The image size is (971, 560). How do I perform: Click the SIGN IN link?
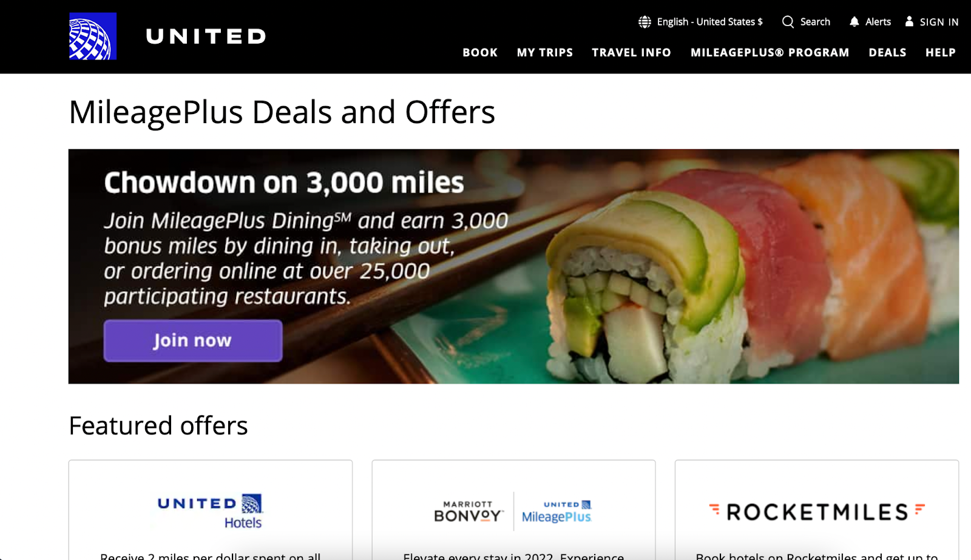coord(939,22)
